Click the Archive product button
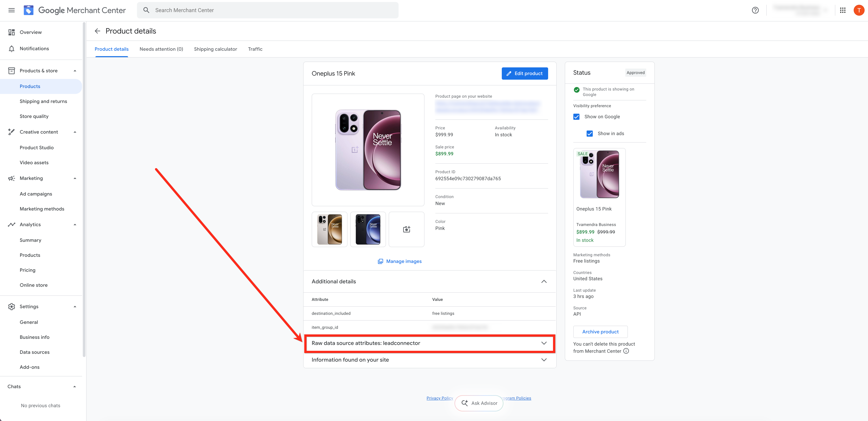868x421 pixels. coord(600,332)
